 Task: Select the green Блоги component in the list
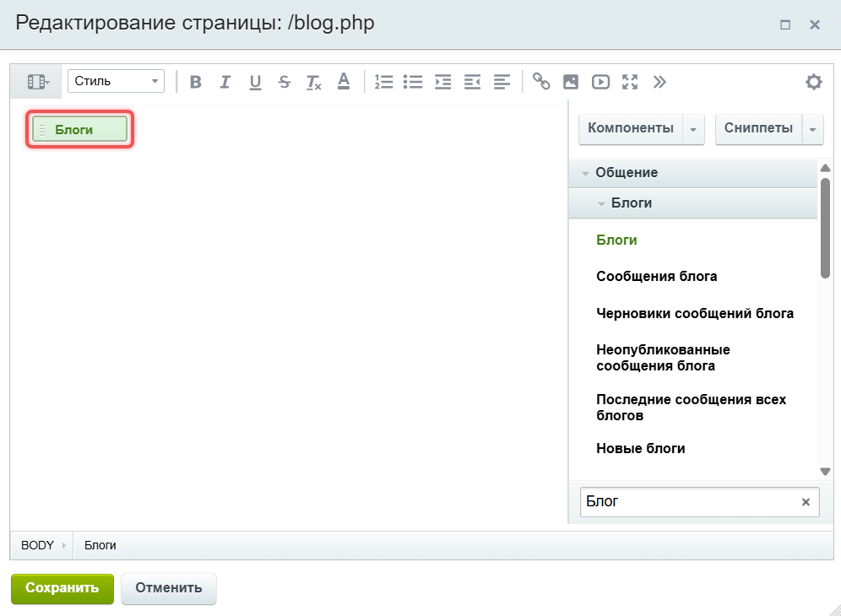[616, 240]
